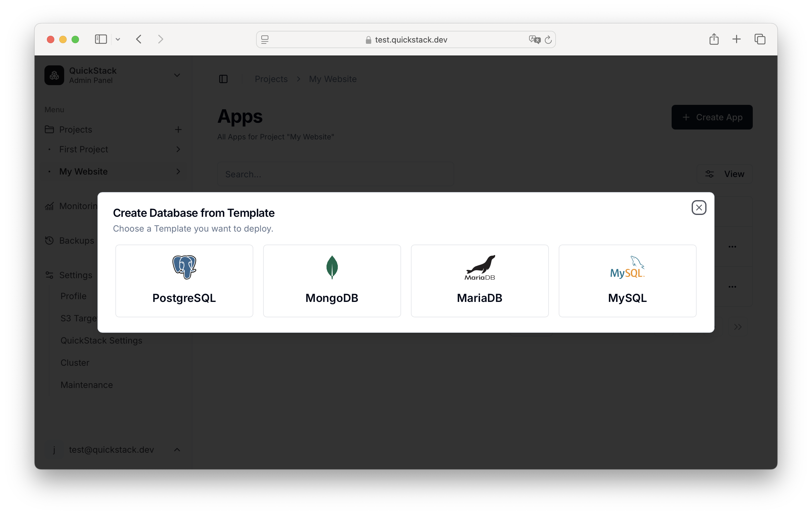Click the Create App button

click(x=711, y=117)
